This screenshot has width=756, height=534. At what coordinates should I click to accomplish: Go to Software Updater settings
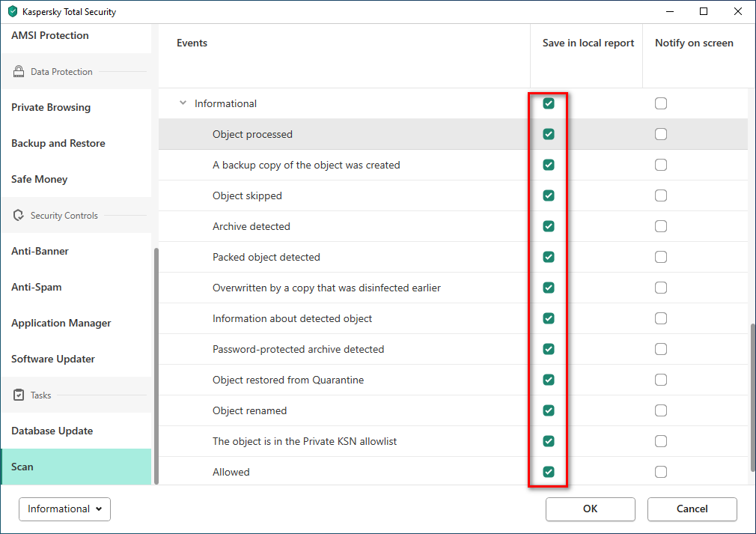click(76, 359)
